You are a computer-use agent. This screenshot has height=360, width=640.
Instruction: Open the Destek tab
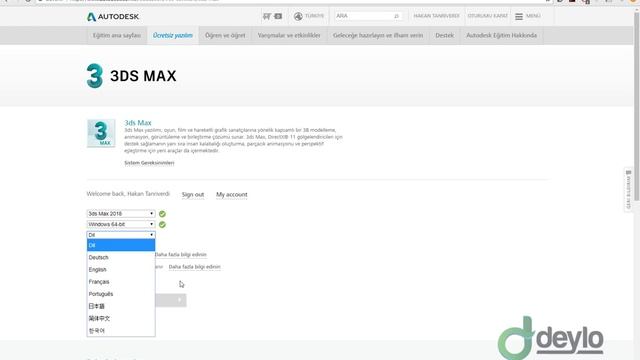(444, 36)
